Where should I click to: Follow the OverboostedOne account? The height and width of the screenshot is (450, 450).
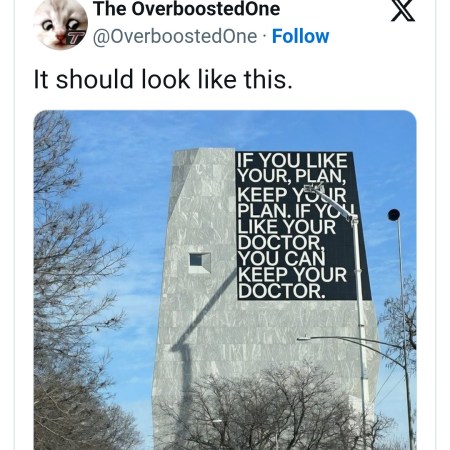tap(300, 36)
